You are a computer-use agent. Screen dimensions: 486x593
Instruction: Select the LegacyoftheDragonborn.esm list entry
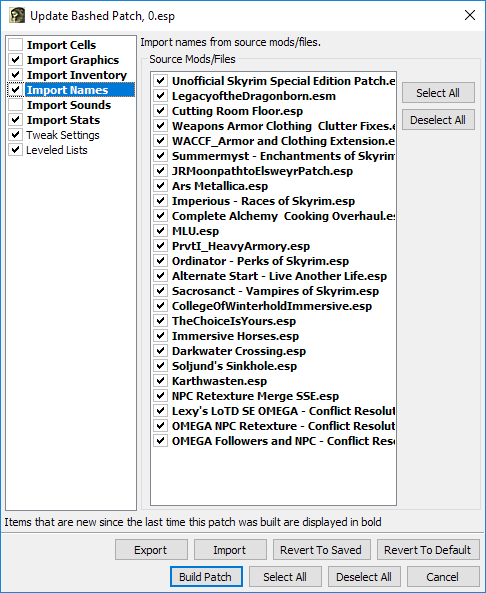tap(254, 96)
